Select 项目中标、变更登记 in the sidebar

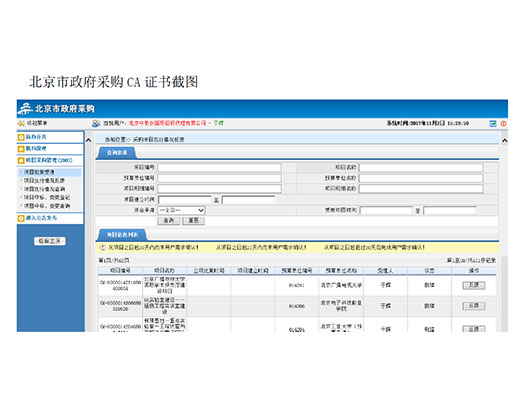point(47,197)
